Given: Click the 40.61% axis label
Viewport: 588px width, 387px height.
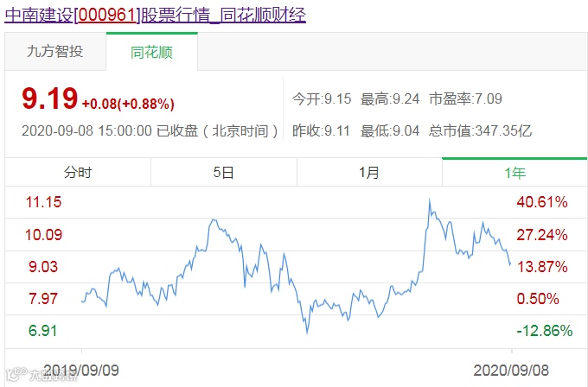Looking at the screenshot, I should coord(542,202).
